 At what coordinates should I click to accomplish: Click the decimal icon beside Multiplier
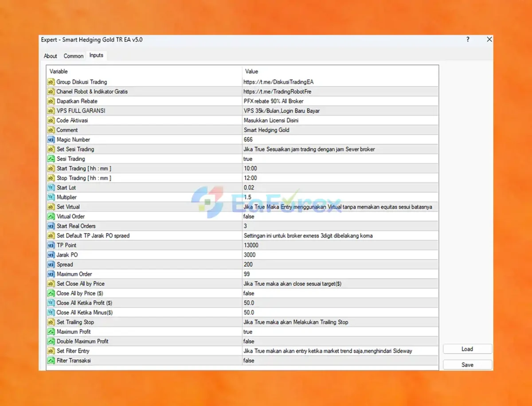click(x=51, y=197)
